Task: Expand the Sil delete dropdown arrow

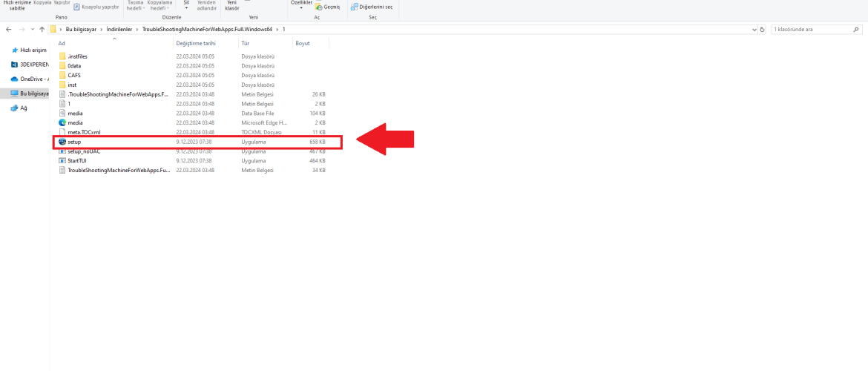Action: [186, 8]
